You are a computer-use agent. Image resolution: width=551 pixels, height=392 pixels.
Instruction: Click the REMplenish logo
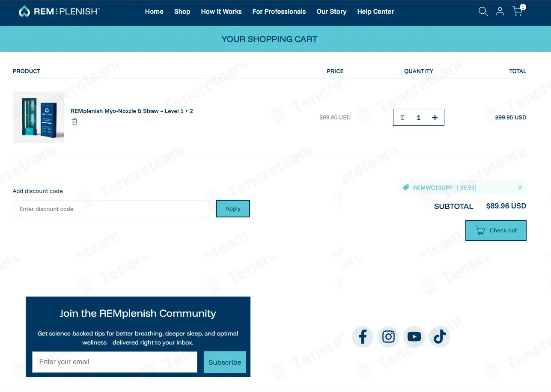click(x=59, y=12)
